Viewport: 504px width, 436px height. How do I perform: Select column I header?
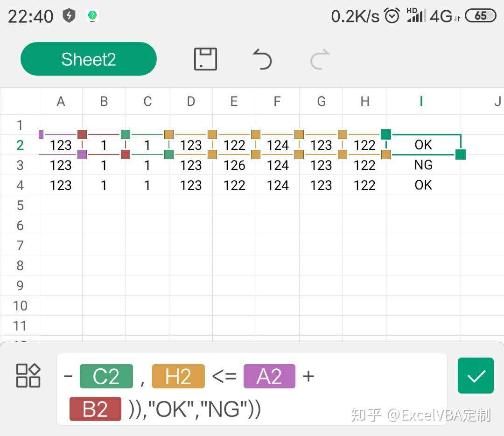(423, 101)
